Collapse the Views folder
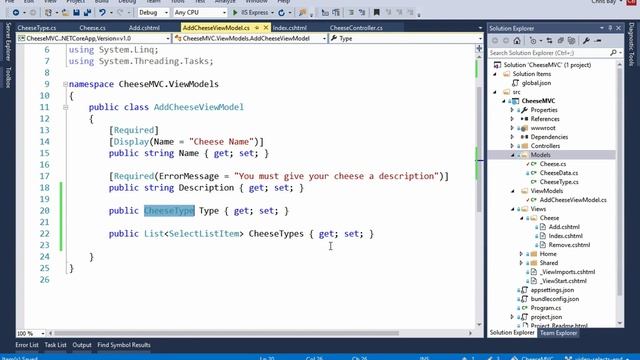 (x=513, y=209)
